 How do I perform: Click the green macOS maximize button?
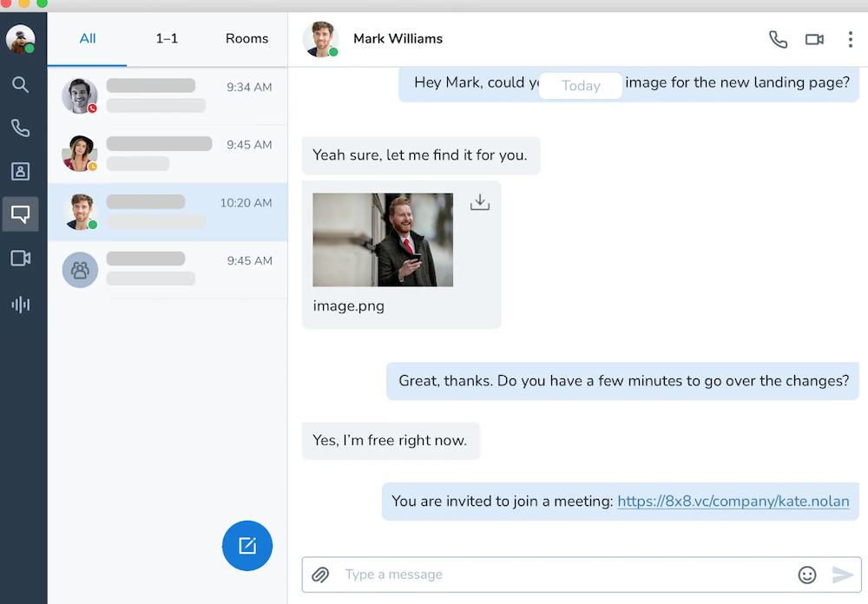pyautogui.click(x=42, y=3)
